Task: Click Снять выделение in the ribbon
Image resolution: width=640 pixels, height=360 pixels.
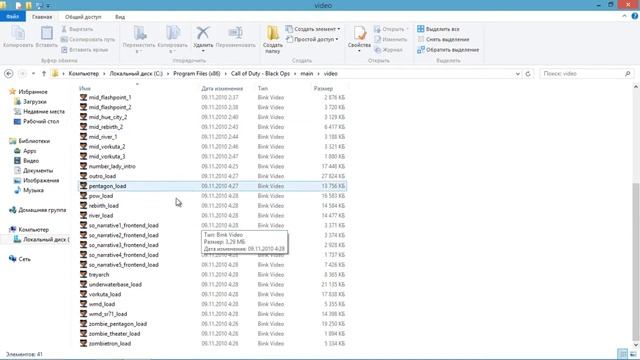Action: [x=443, y=39]
